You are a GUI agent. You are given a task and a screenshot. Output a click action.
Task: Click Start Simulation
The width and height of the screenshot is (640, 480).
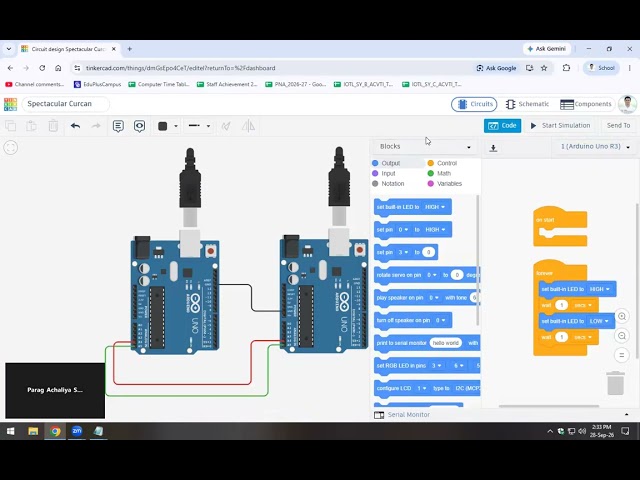click(x=560, y=126)
